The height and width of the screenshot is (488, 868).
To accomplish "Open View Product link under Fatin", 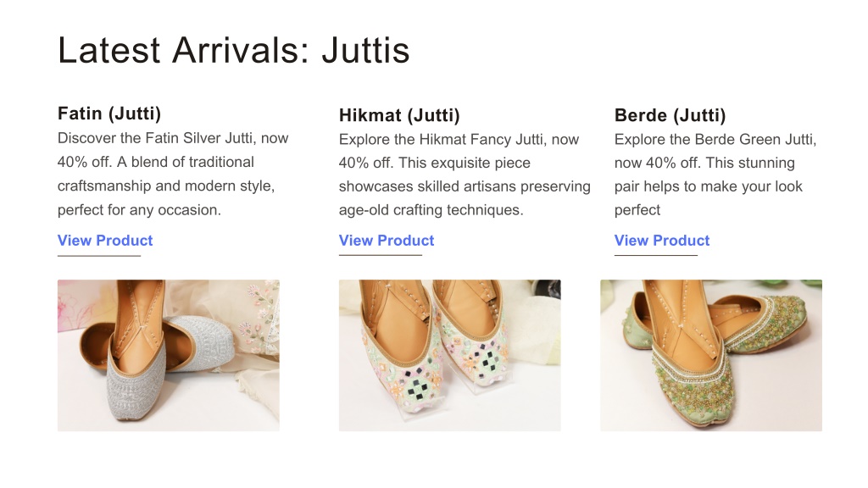I will pyautogui.click(x=105, y=241).
